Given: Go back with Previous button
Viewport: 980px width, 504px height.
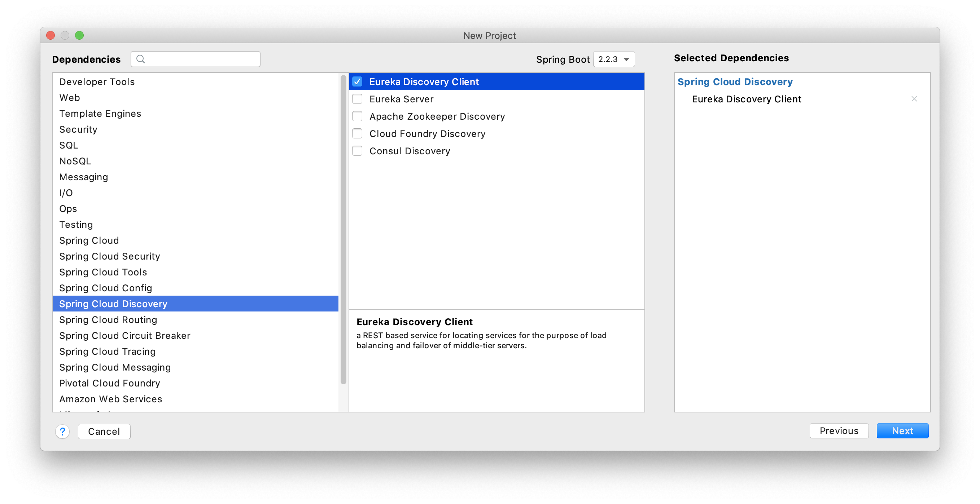Looking at the screenshot, I should (839, 431).
